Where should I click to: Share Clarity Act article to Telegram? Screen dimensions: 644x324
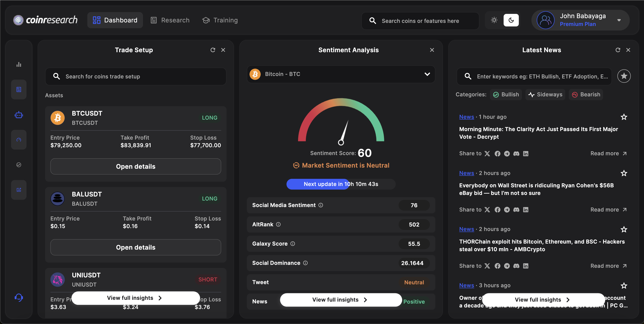coord(507,153)
